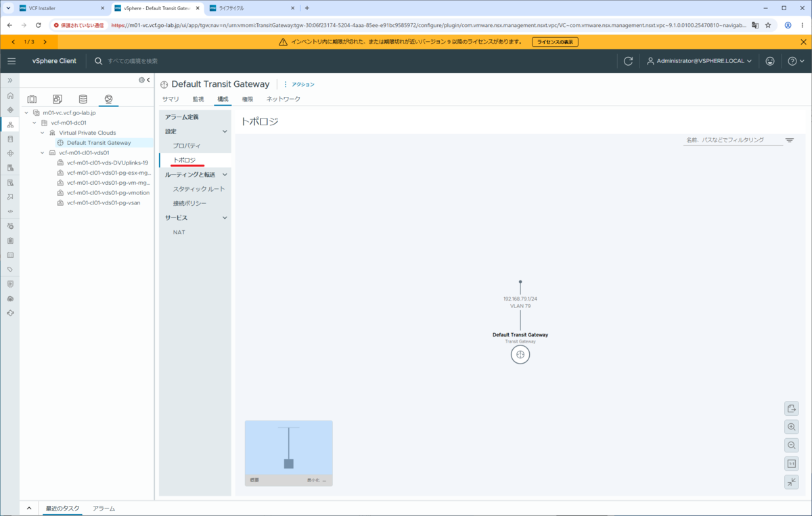
Task: Switch to VMs and Templates inventory view
Action: (x=58, y=99)
